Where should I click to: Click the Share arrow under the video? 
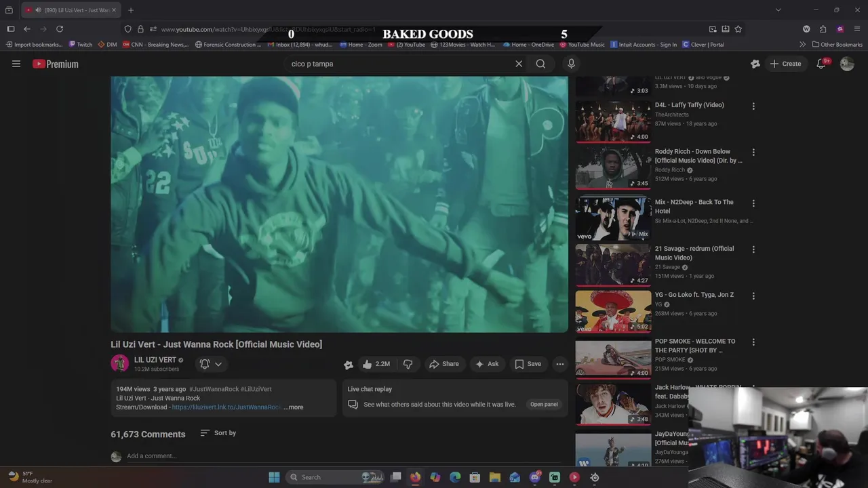(x=444, y=364)
